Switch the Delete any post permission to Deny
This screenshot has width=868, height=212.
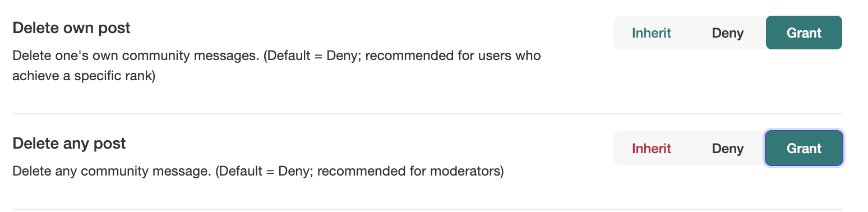[x=728, y=148]
